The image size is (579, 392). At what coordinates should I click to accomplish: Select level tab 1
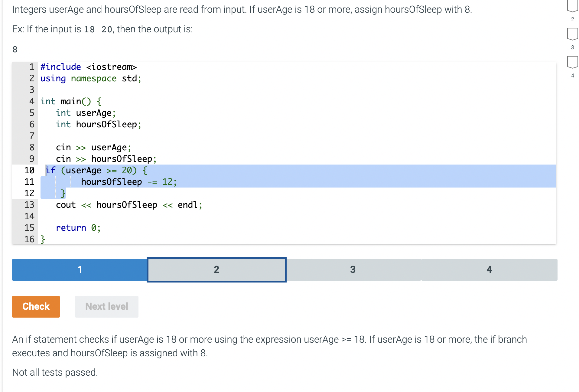[x=80, y=269]
